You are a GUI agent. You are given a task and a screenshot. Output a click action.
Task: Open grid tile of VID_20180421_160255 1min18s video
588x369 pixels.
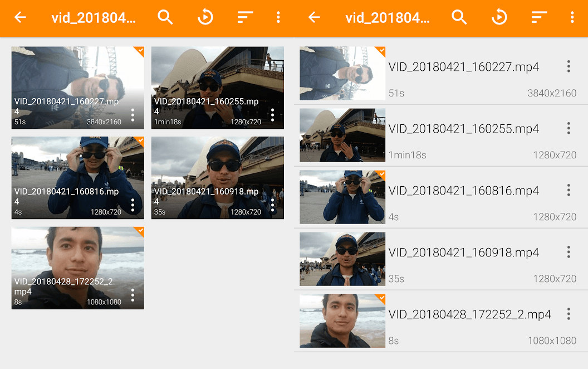point(217,78)
